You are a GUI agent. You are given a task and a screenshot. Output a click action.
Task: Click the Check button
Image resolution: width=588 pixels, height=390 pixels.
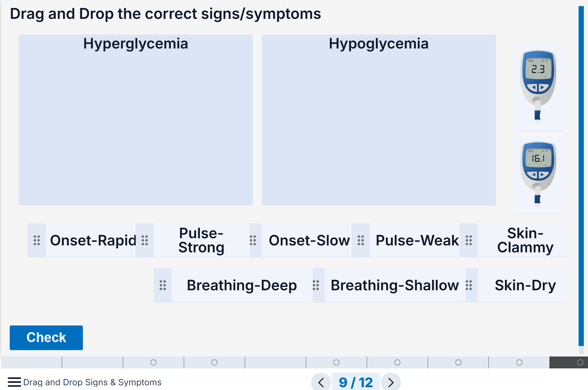[46, 338]
